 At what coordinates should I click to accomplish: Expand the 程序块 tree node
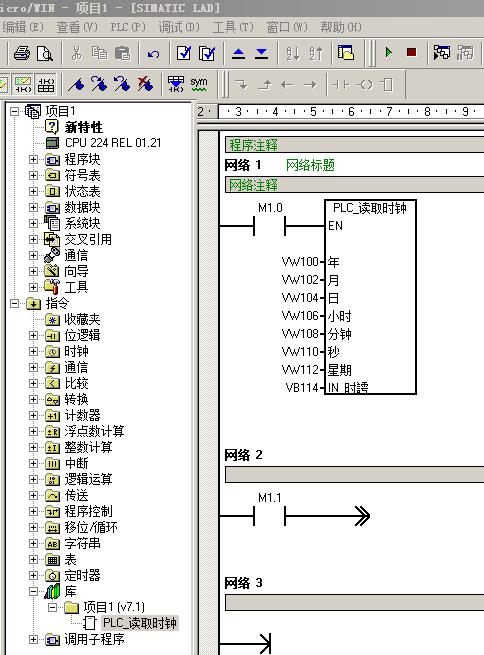point(33,159)
